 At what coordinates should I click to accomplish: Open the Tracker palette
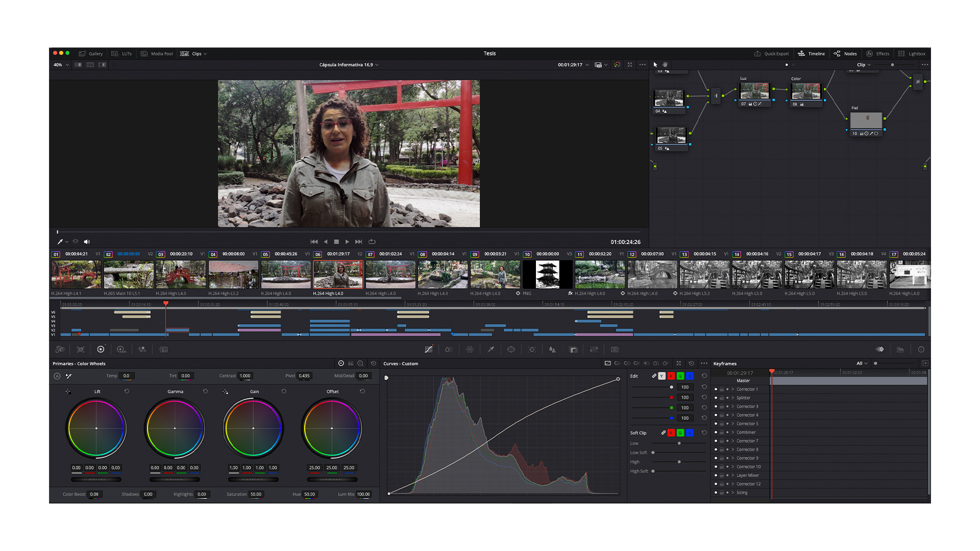(532, 349)
